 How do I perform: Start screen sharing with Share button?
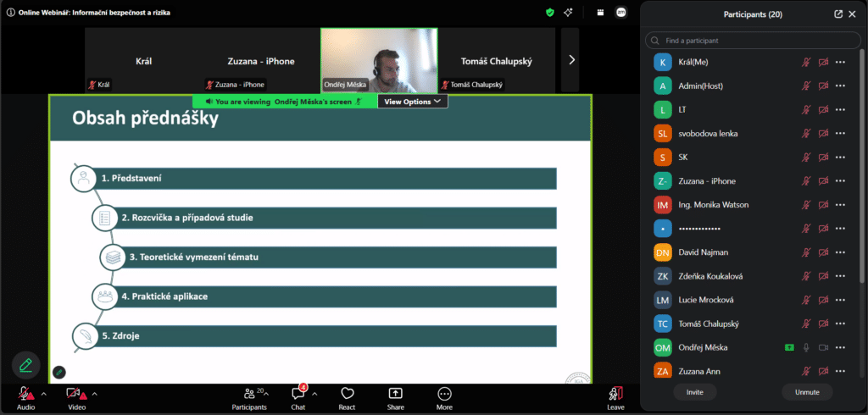[x=395, y=398]
